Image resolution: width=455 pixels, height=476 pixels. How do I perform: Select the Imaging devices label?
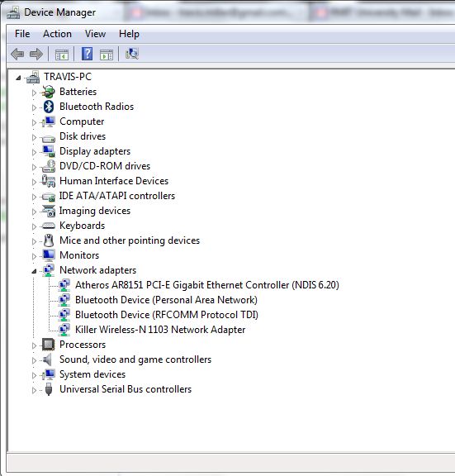tap(95, 211)
